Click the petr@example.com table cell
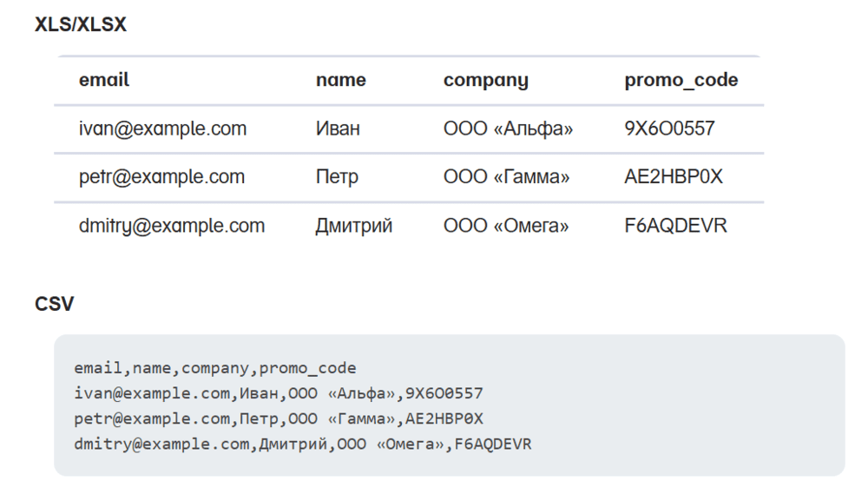This screenshot has width=868, height=494. (162, 177)
